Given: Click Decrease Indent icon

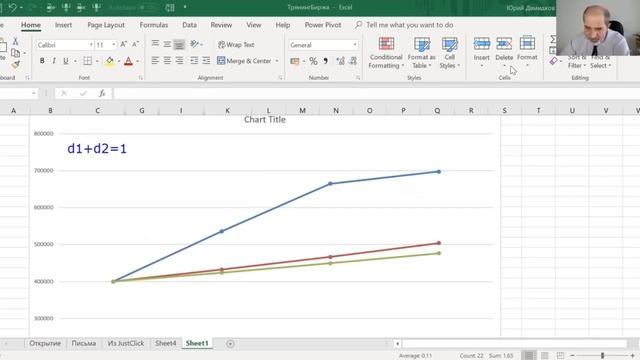Looking at the screenshot, I should tap(194, 61).
